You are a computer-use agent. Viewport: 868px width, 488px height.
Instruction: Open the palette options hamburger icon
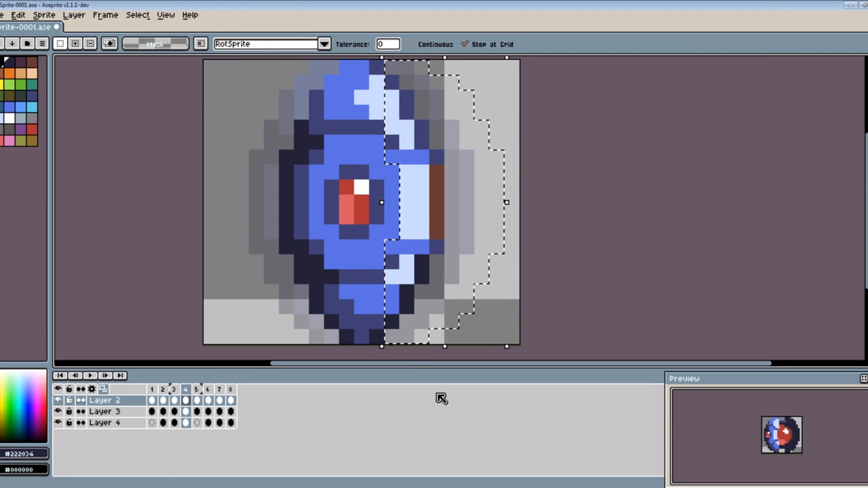click(x=42, y=43)
